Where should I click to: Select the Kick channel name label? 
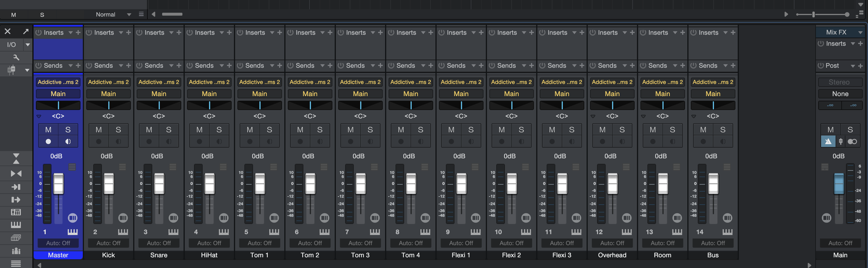click(109, 255)
